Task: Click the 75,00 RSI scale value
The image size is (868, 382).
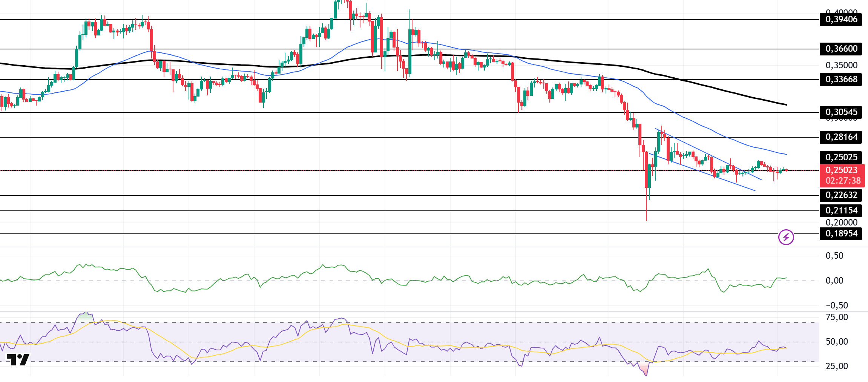Action: point(837,317)
